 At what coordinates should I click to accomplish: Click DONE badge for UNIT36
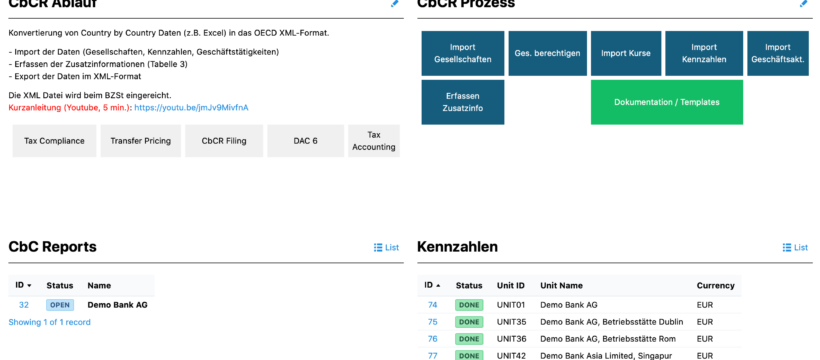(469, 339)
